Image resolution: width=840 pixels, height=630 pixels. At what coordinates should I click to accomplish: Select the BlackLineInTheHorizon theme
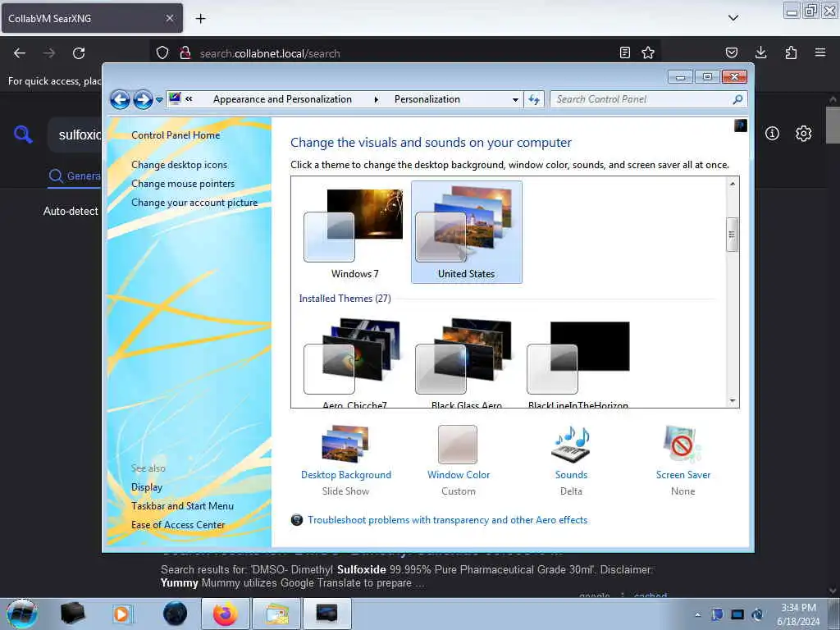click(578, 362)
